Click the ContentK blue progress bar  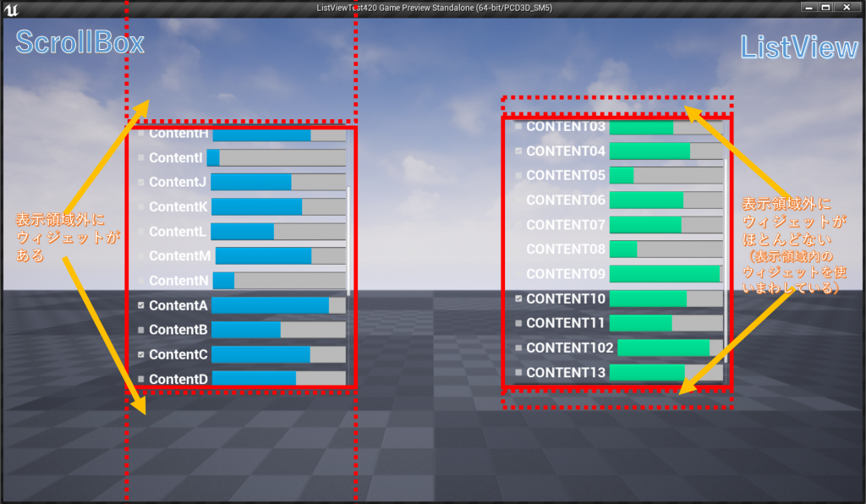coord(278,206)
